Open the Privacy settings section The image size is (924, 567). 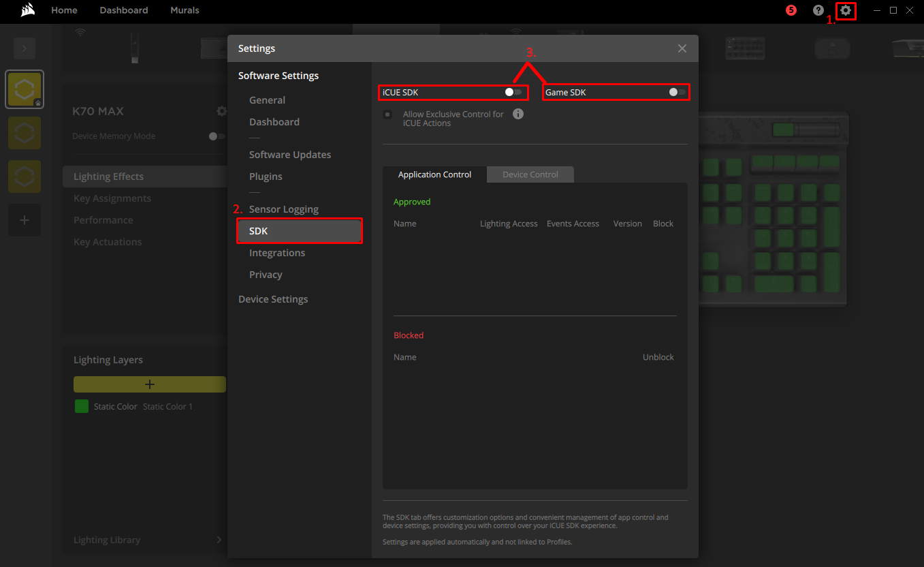(x=265, y=274)
